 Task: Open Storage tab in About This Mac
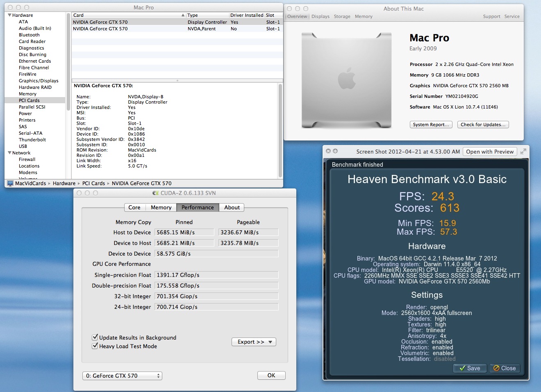342,16
